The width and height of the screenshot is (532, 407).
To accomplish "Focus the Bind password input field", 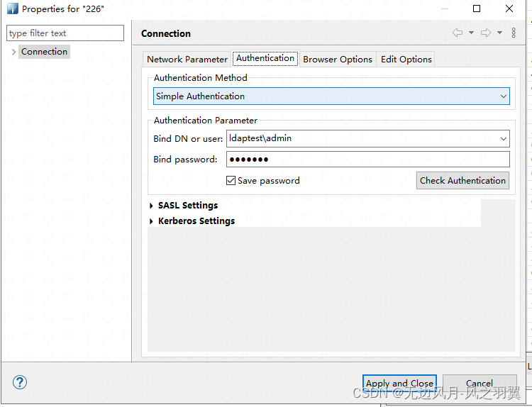I will click(368, 159).
